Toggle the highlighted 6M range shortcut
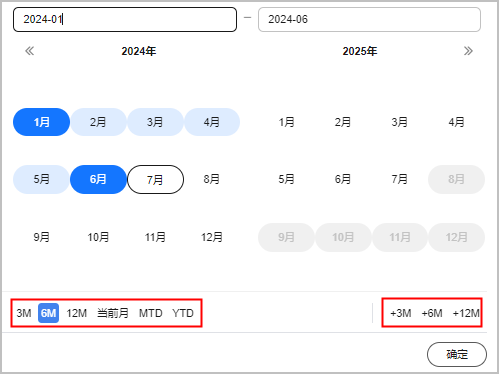The image size is (499, 374). pyautogui.click(x=49, y=313)
